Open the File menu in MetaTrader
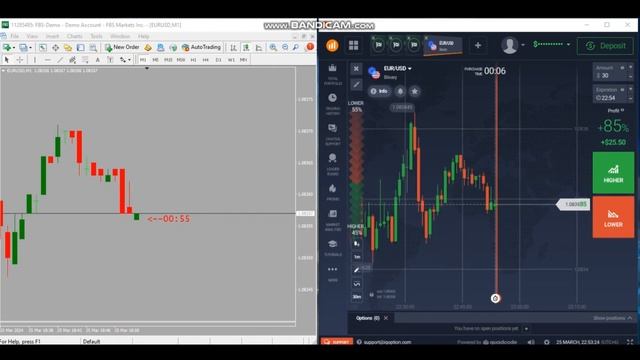This screenshot has width=640, height=360. coord(15,36)
